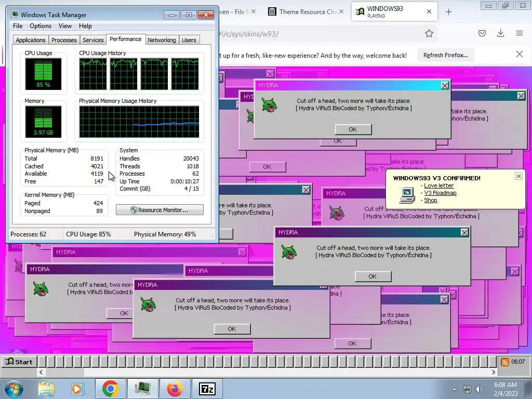Viewport: 532px width, 399px height.
Task: Click the hydra icon in topmost dialog
Action: pos(270,104)
